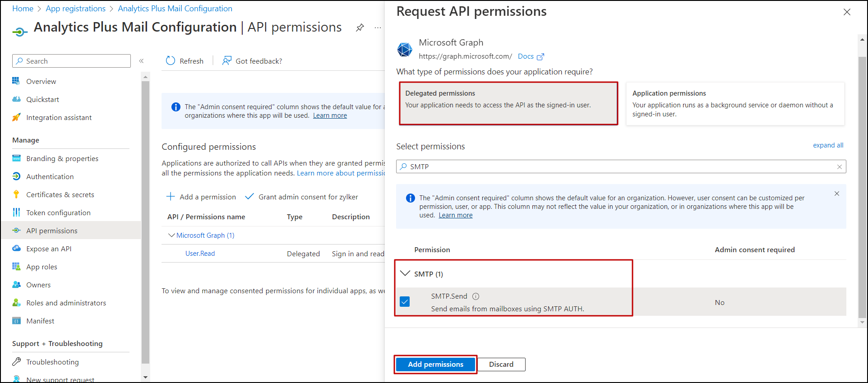Open the Got feedback dialog
This screenshot has width=868, height=383.
point(252,61)
